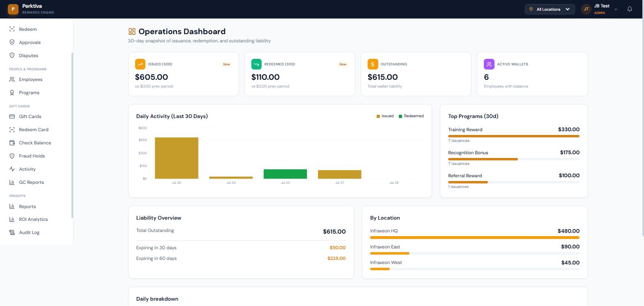Click the Infraxeon East label

click(385, 247)
